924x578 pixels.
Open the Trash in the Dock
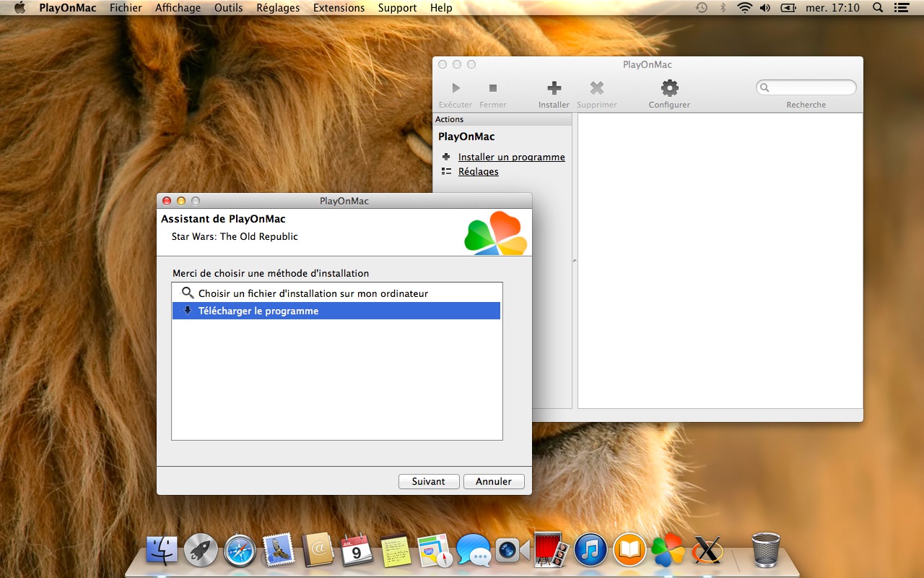766,550
